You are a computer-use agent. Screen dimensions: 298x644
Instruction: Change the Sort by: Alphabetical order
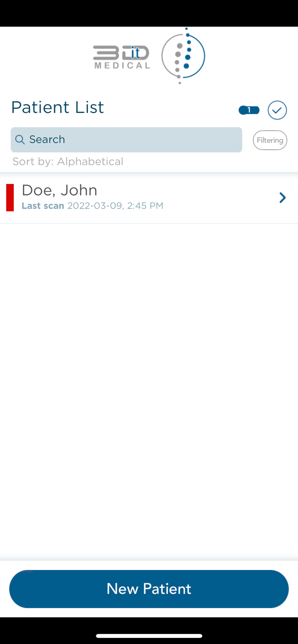click(x=68, y=161)
